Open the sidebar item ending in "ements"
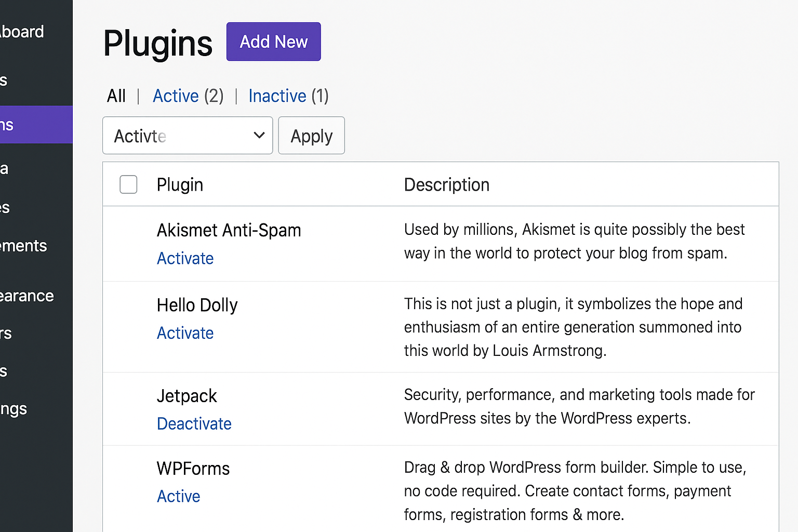The image size is (798, 532). coord(24,246)
